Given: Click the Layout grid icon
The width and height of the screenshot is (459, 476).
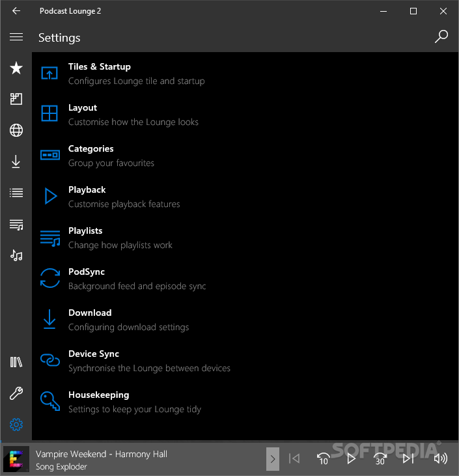Looking at the screenshot, I should (x=49, y=113).
